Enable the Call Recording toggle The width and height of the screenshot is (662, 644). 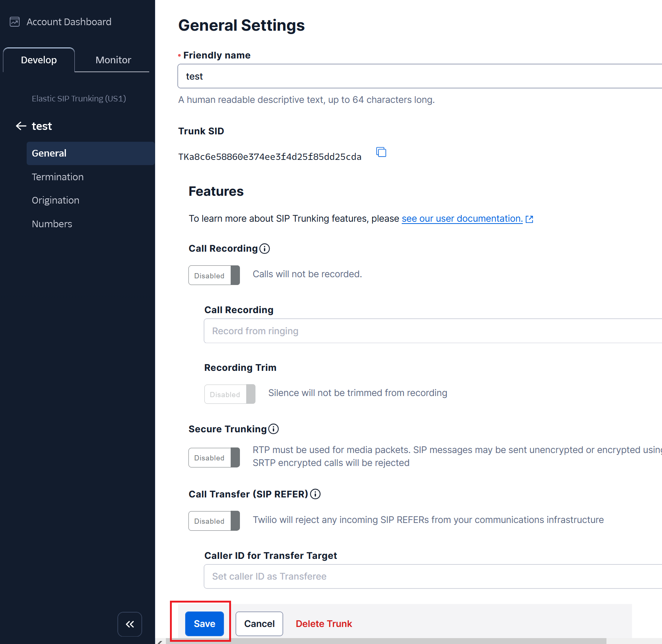214,275
